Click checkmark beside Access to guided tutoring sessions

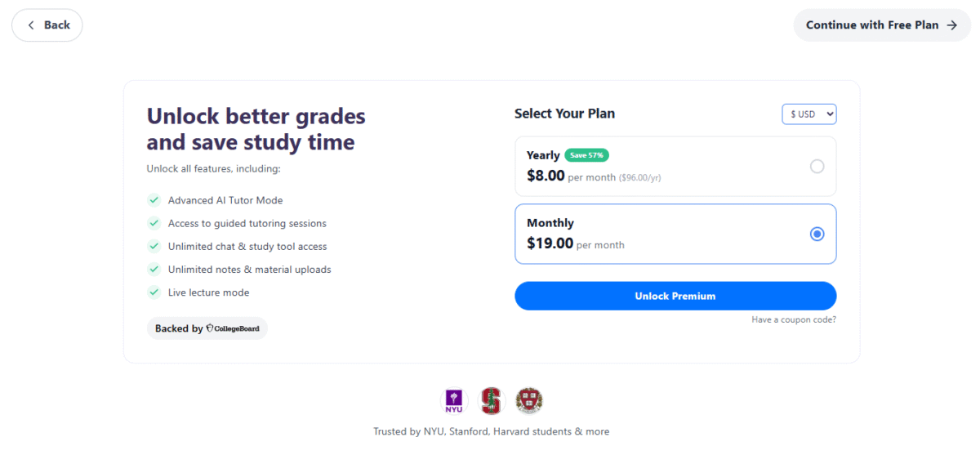[x=153, y=223]
